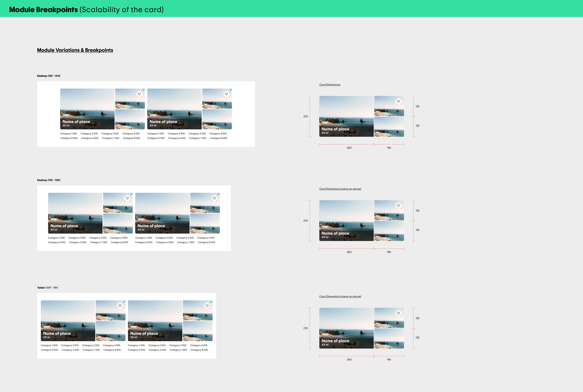The image size is (583, 392).
Task: Click heart icon on top Card Dimensions example
Action: pyautogui.click(x=399, y=102)
